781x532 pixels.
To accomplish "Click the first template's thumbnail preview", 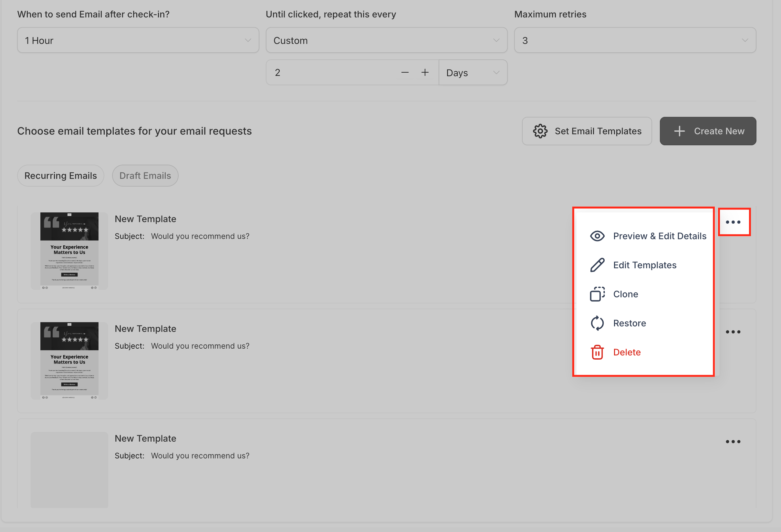I will (69, 251).
